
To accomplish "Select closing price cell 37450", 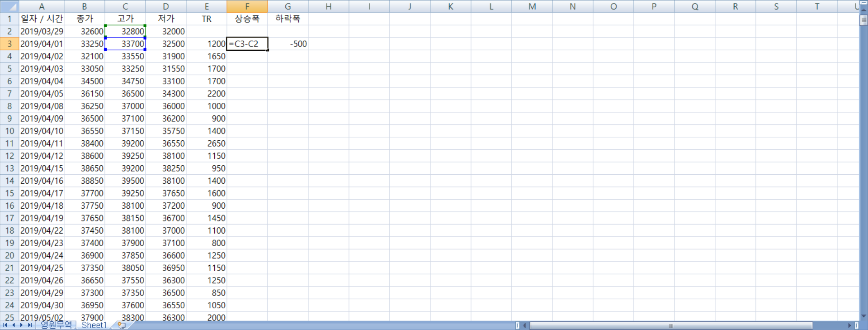I will 85,230.
